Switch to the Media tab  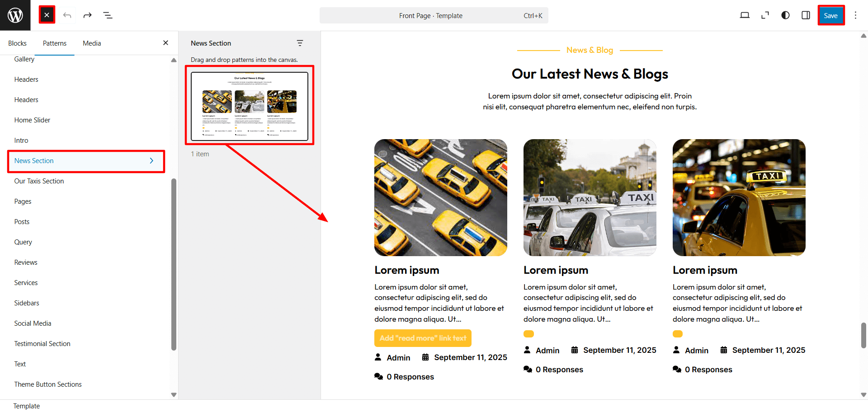pyautogui.click(x=92, y=43)
